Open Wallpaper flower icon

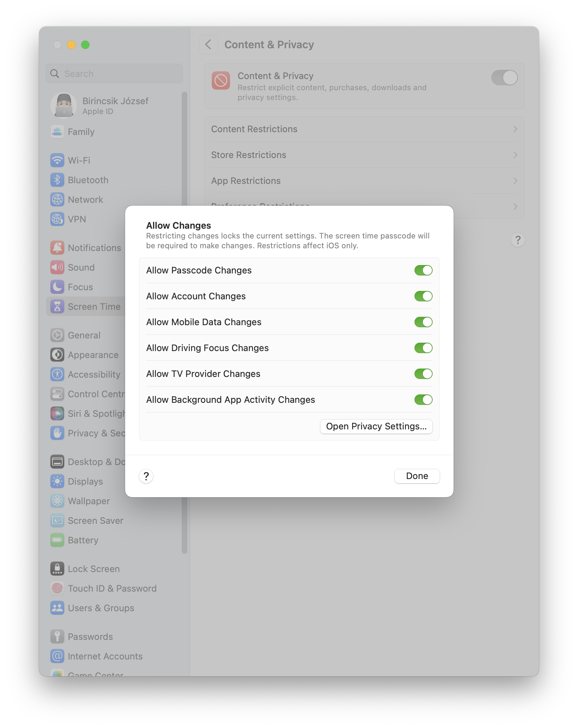[57, 501]
